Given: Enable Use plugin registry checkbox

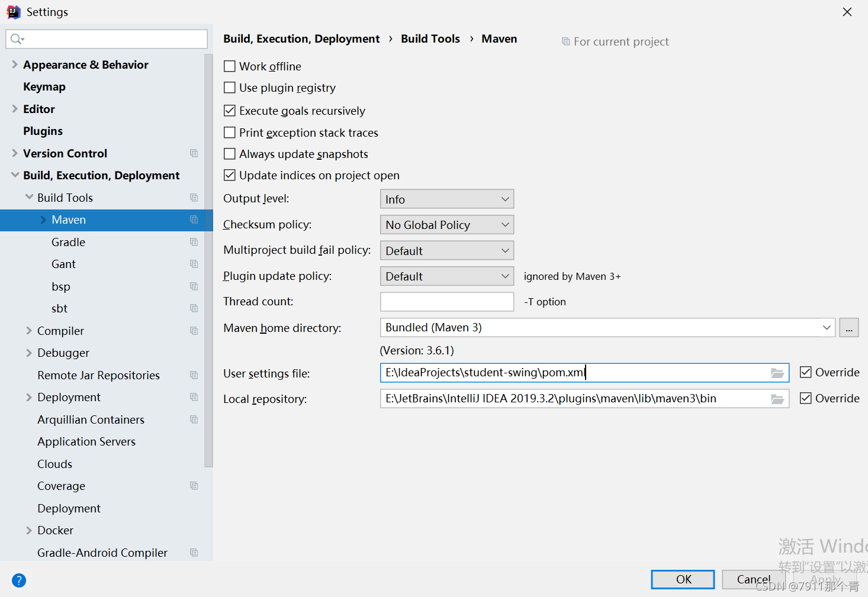Looking at the screenshot, I should (x=230, y=88).
